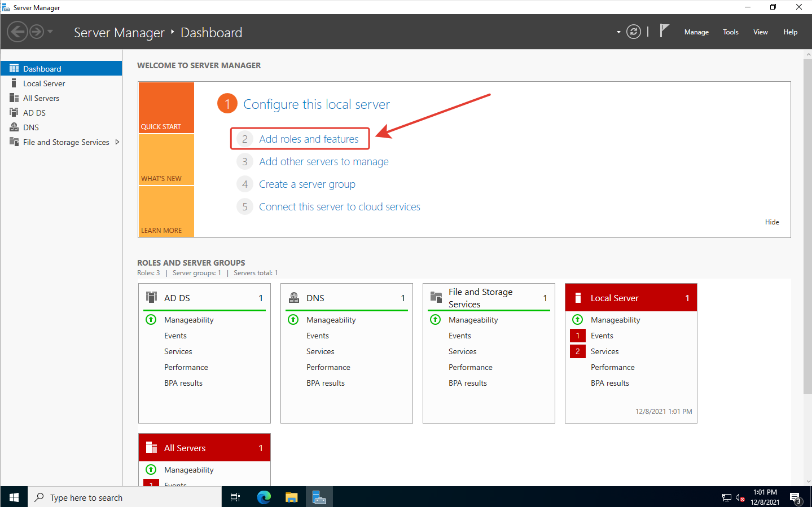Open File Explorer from the taskbar
This screenshot has height=507, width=812.
click(291, 497)
